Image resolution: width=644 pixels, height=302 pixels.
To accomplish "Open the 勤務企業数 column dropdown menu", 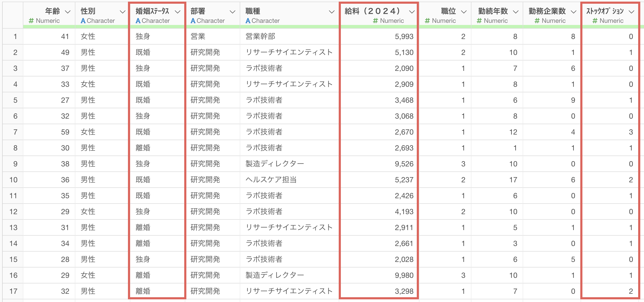I will coord(573,12).
